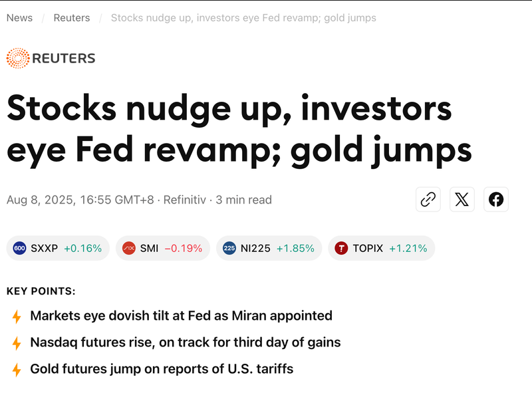Share article on X
This screenshot has width=532, height=395.
click(462, 199)
